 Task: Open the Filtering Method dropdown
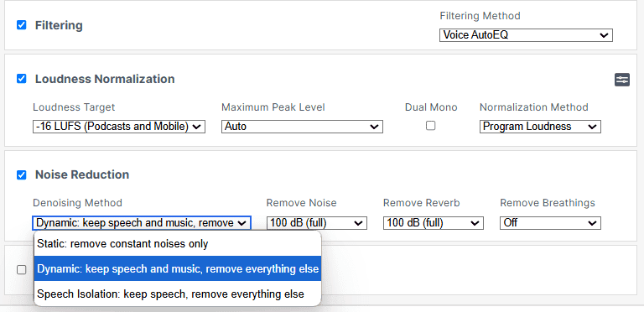(x=526, y=35)
